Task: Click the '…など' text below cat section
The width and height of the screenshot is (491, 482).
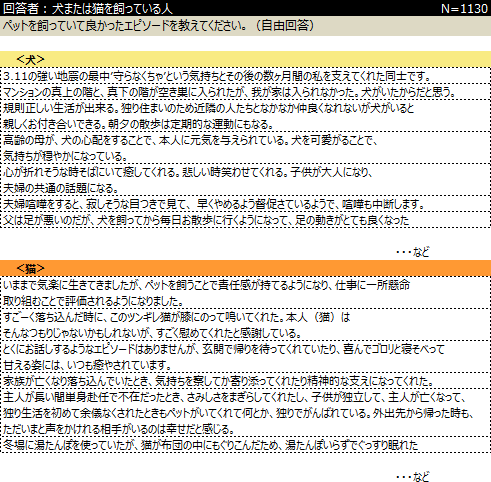Action: point(413,477)
